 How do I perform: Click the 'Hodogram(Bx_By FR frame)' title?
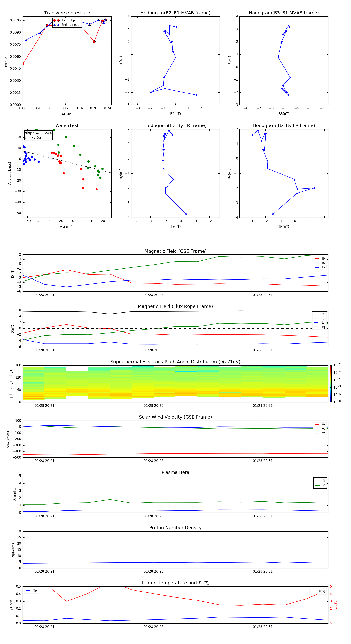(x=284, y=125)
